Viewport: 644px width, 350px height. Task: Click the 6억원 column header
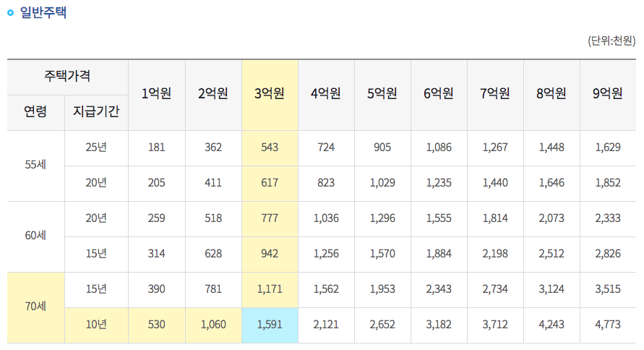pyautogui.click(x=439, y=95)
